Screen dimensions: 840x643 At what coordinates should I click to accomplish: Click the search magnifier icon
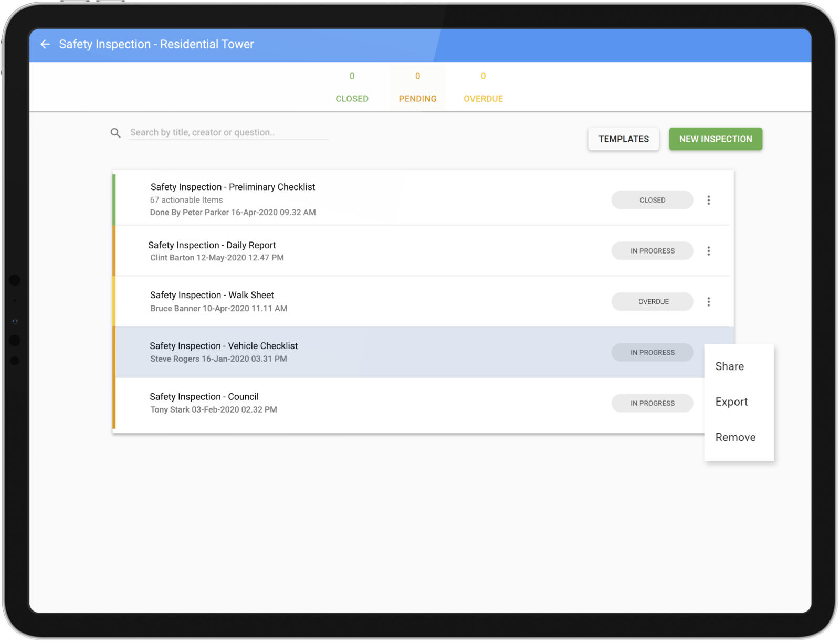pyautogui.click(x=115, y=133)
